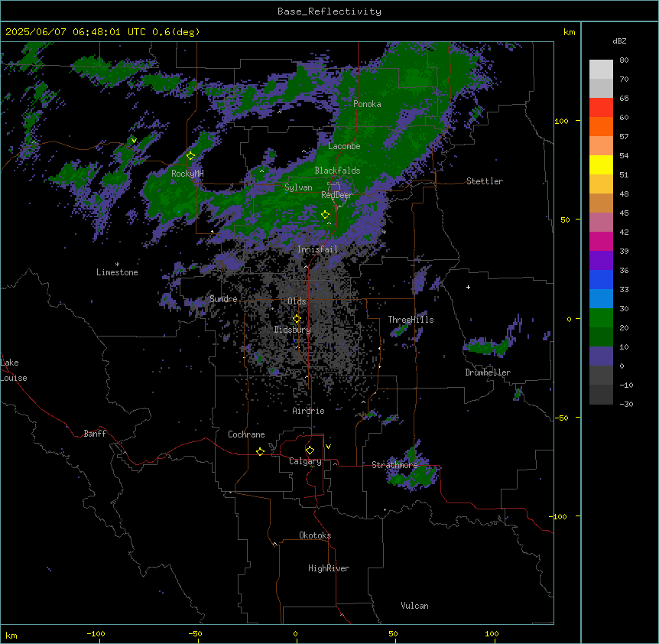659x644 pixels.
Task: Click the Vulcan city label
Action: tap(414, 606)
